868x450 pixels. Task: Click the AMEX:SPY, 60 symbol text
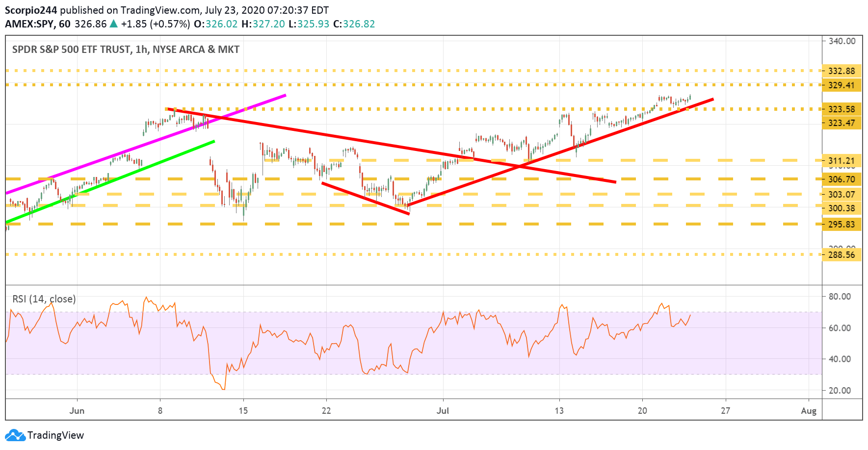(x=38, y=24)
